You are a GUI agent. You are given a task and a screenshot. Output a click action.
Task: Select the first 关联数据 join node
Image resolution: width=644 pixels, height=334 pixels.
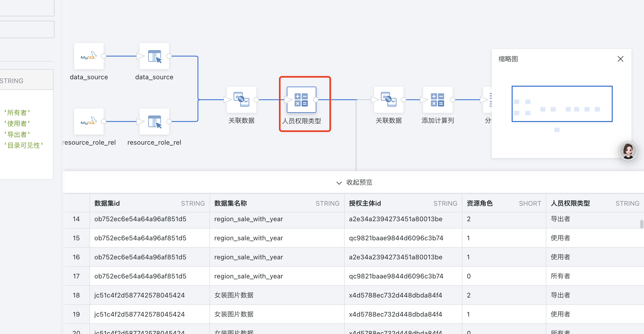click(241, 100)
